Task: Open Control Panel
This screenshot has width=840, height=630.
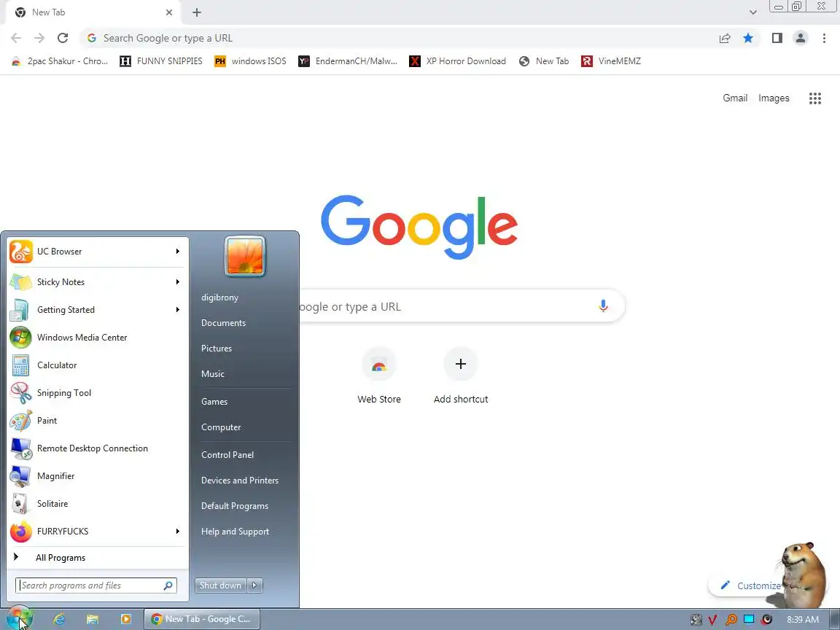Action: pos(227,455)
